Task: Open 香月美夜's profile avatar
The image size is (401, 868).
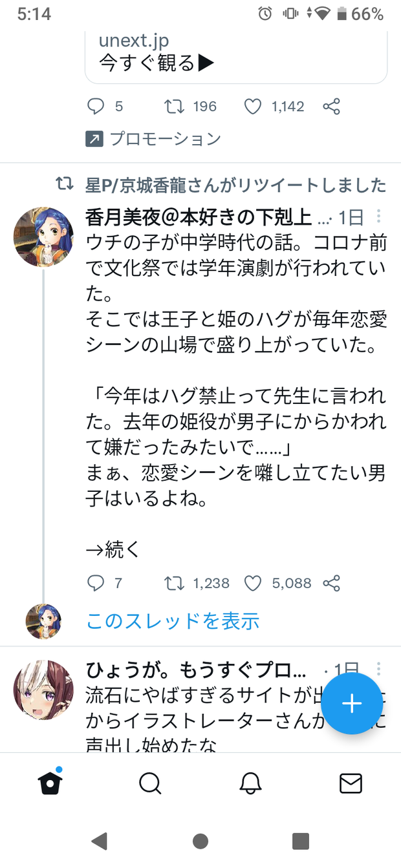Action: [x=43, y=237]
